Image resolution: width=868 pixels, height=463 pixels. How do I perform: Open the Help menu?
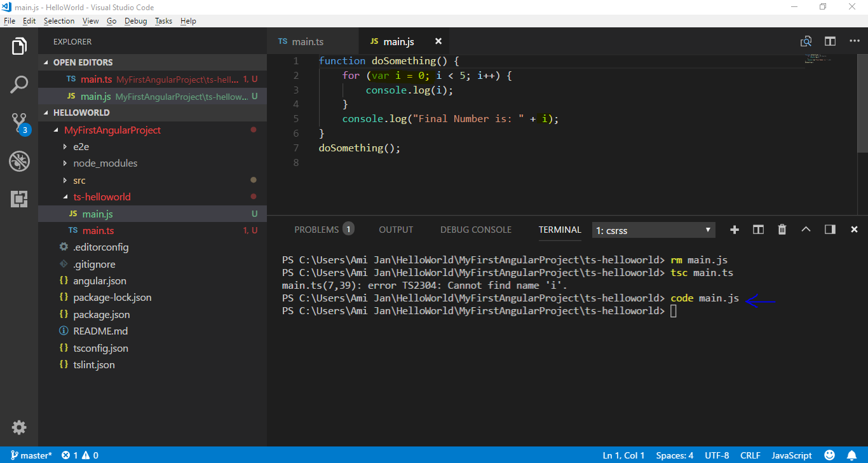pos(188,21)
